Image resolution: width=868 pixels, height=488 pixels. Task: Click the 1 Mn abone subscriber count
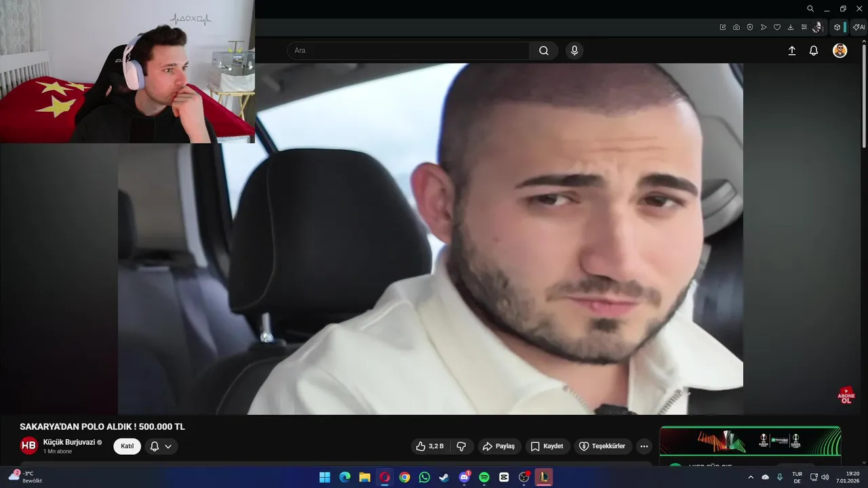58,451
